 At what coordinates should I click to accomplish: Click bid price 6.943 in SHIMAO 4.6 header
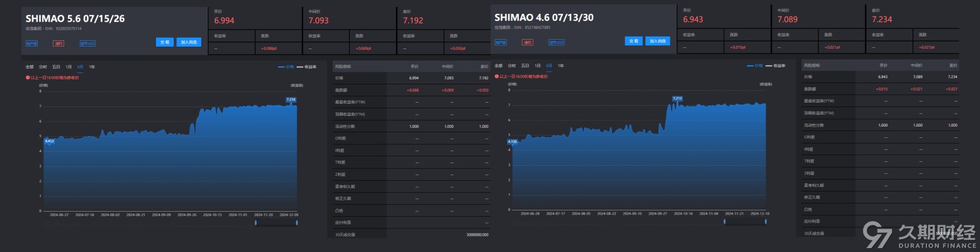(693, 20)
